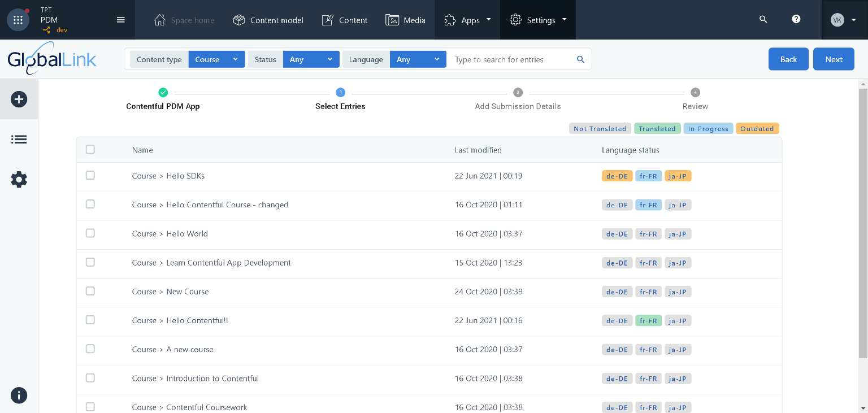Viewport: 868px width, 413px height.
Task: Click the ja-JP tag for Hello SDKs
Action: (678, 176)
